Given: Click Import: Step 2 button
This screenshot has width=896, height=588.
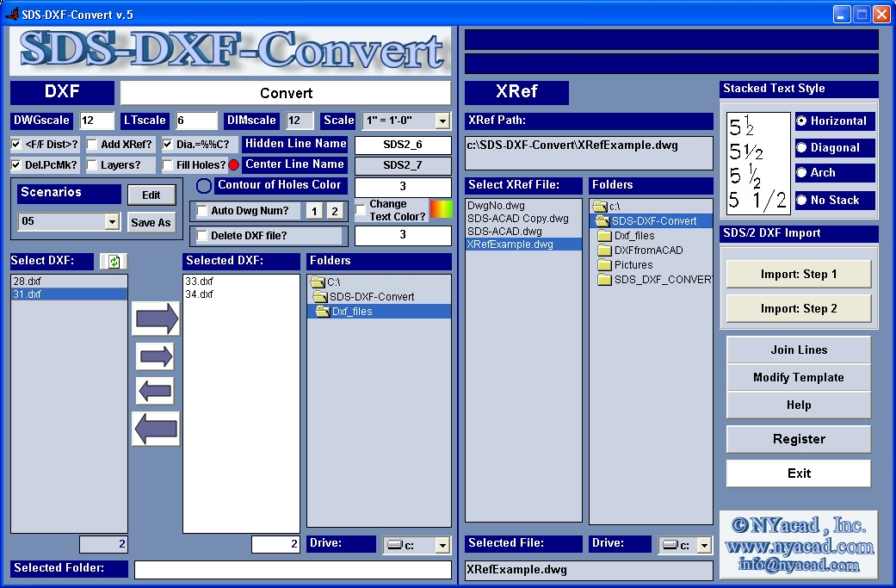Looking at the screenshot, I should coord(798,308).
